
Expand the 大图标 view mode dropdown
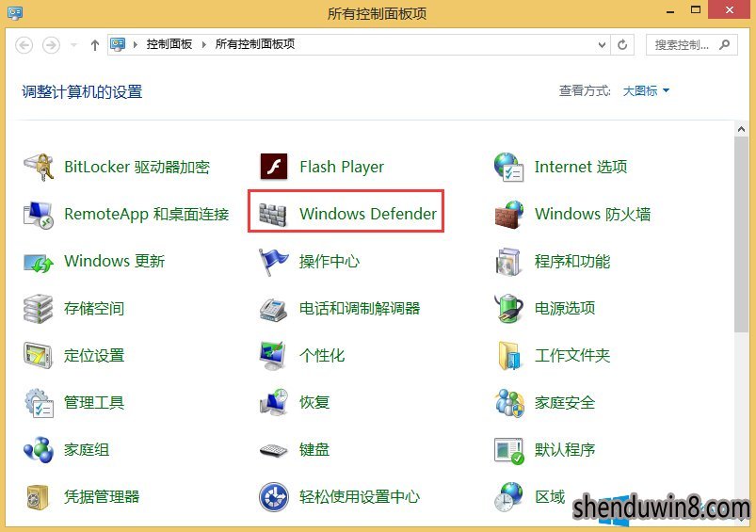tap(646, 91)
